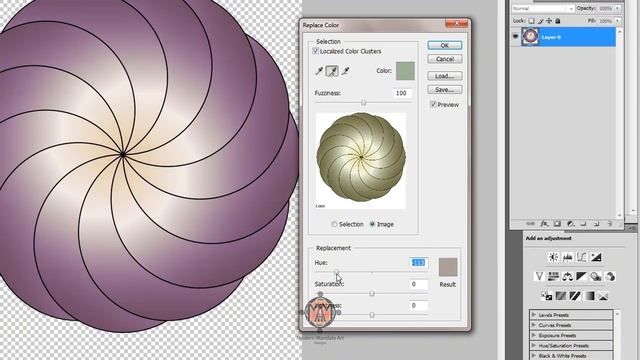Click the Result color swatch

click(448, 267)
